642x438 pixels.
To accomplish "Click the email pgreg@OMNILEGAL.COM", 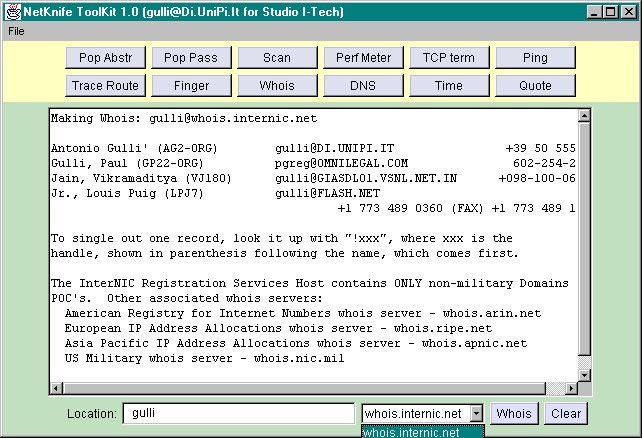I will tap(341, 163).
